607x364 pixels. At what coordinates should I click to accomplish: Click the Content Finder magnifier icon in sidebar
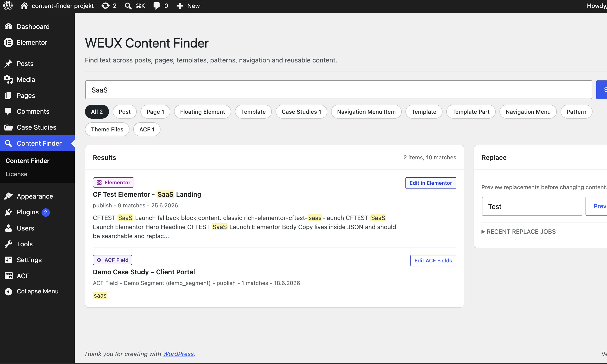coord(8,143)
